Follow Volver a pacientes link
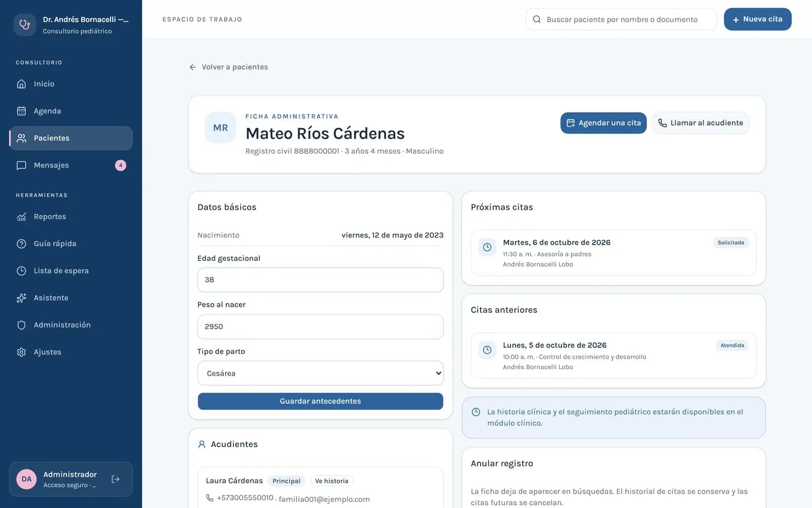This screenshot has height=508, width=812. coord(228,67)
